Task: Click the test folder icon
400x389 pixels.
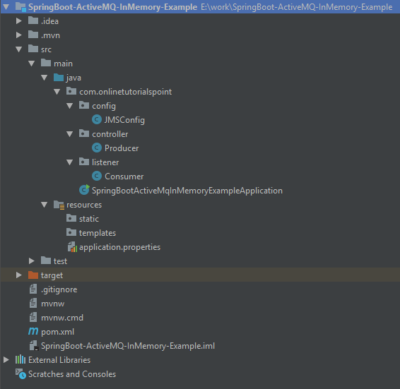Action: (x=46, y=261)
